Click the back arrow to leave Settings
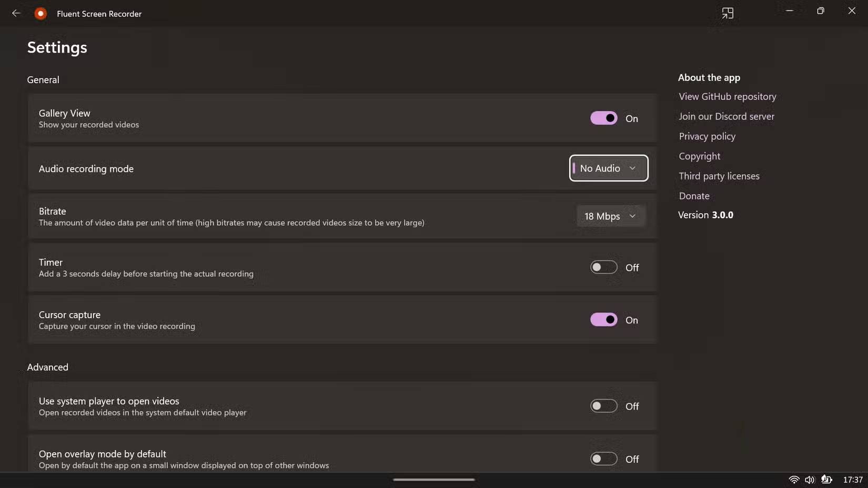868x488 pixels. click(16, 13)
